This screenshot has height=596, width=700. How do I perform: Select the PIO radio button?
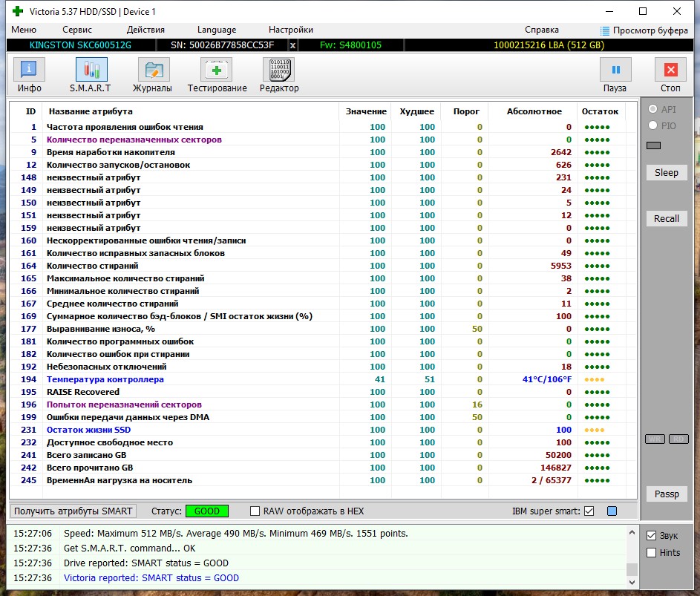point(652,125)
